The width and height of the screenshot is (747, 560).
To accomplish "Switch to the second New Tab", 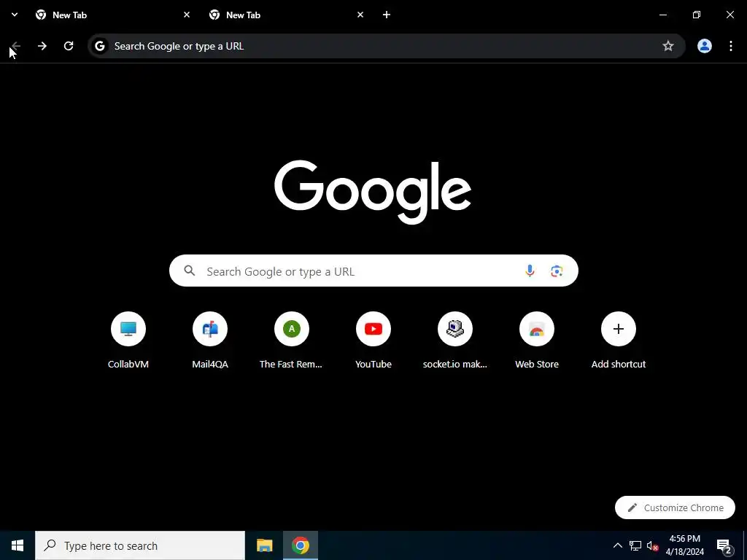I will point(286,15).
